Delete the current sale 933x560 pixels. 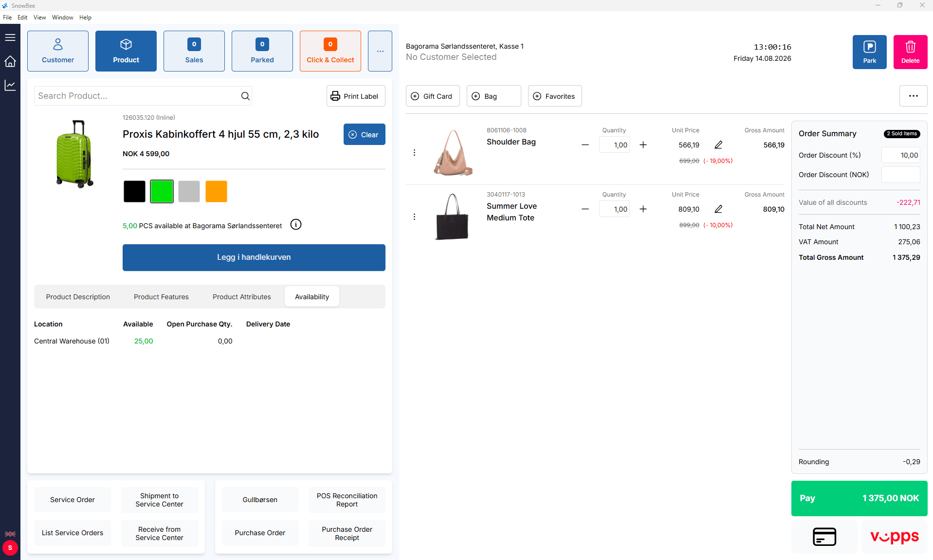coord(911,52)
